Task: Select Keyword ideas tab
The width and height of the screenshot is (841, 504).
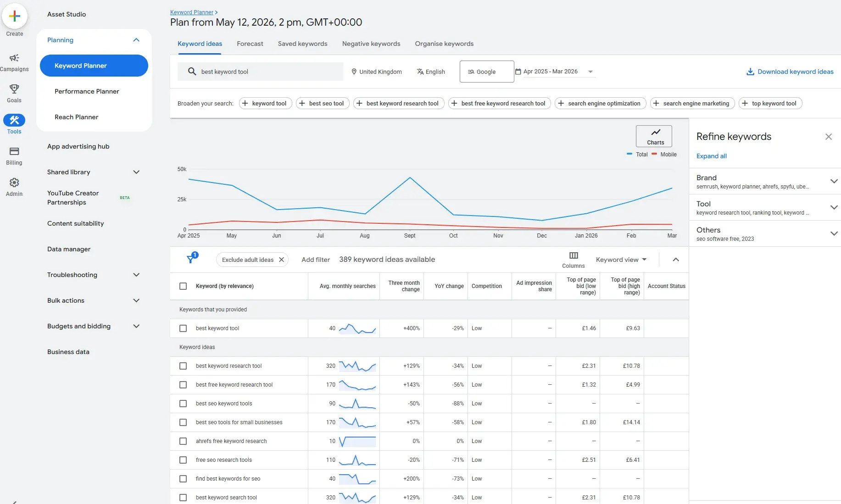Action: click(200, 44)
